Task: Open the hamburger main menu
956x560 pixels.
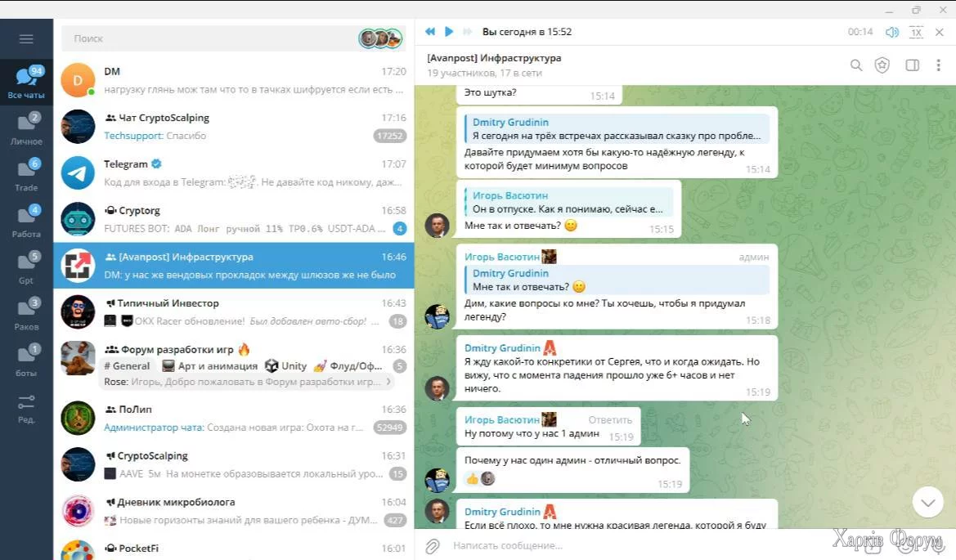Action: coord(26,39)
